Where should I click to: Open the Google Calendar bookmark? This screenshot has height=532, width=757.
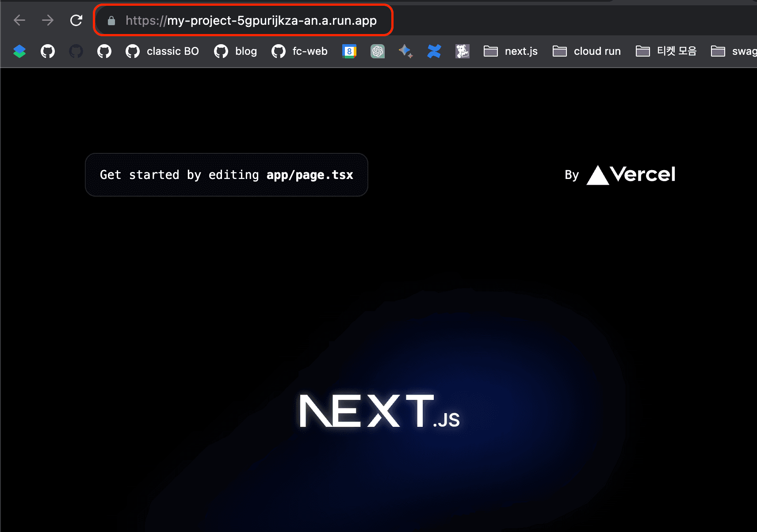[349, 51]
